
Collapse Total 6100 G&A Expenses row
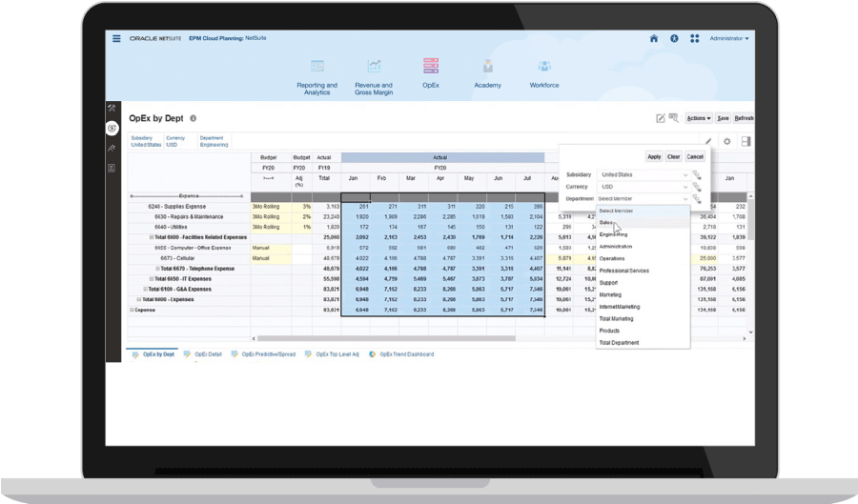point(146,289)
